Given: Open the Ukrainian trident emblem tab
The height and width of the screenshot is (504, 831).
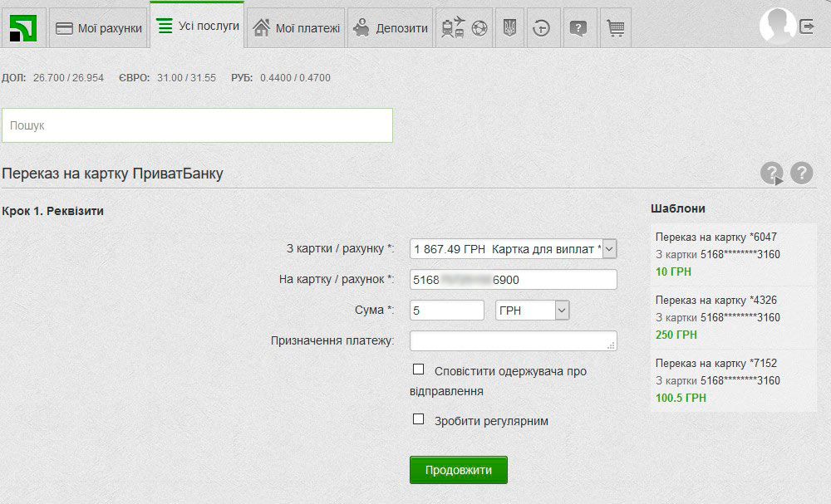Looking at the screenshot, I should tap(509, 27).
